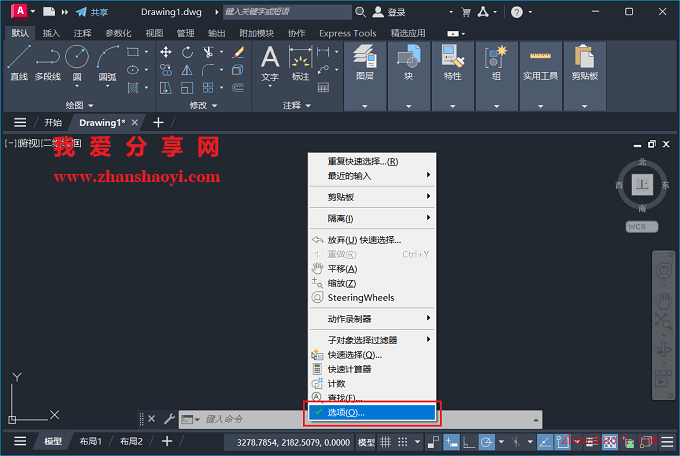Toggle 2D object snap
The image size is (680, 456).
(563, 442)
